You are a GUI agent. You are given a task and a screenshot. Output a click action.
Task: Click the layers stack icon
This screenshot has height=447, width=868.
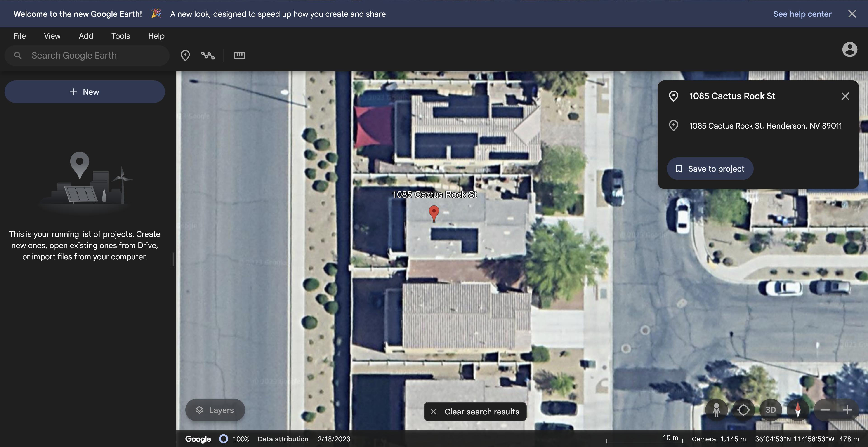[199, 410]
